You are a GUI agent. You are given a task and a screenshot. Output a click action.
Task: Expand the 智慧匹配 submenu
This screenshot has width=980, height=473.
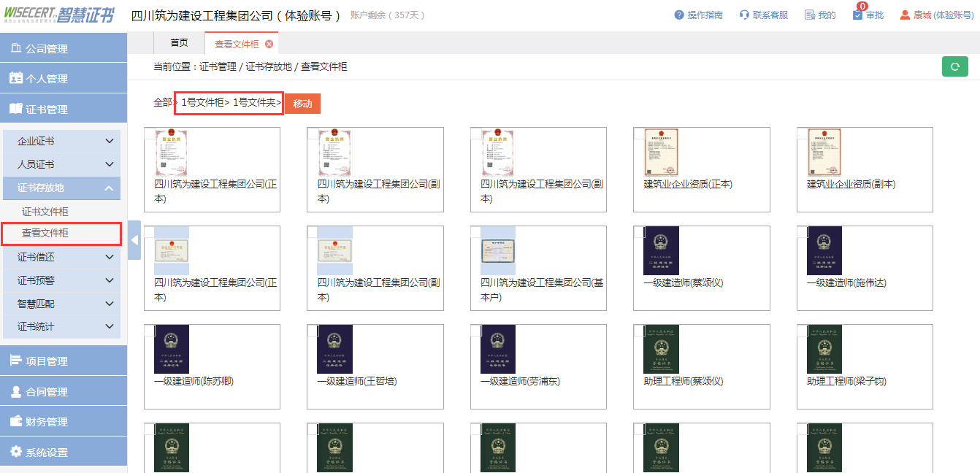(x=61, y=304)
